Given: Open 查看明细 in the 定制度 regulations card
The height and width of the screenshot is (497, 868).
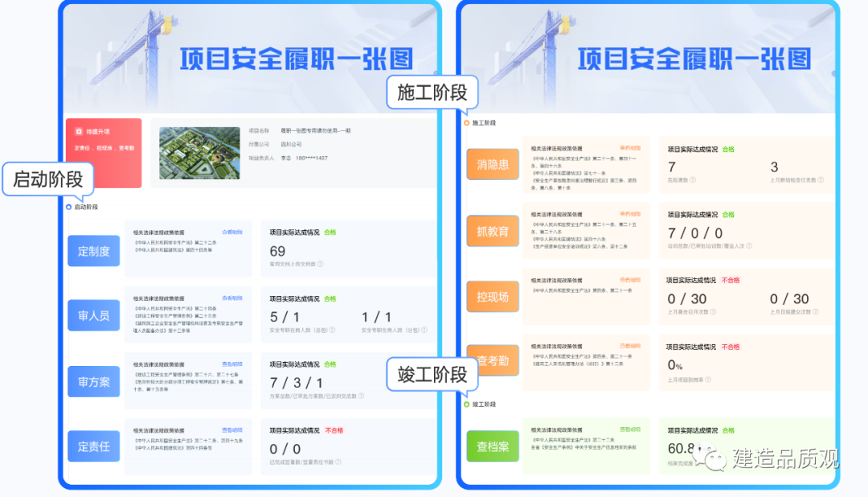Looking at the screenshot, I should (x=231, y=232).
